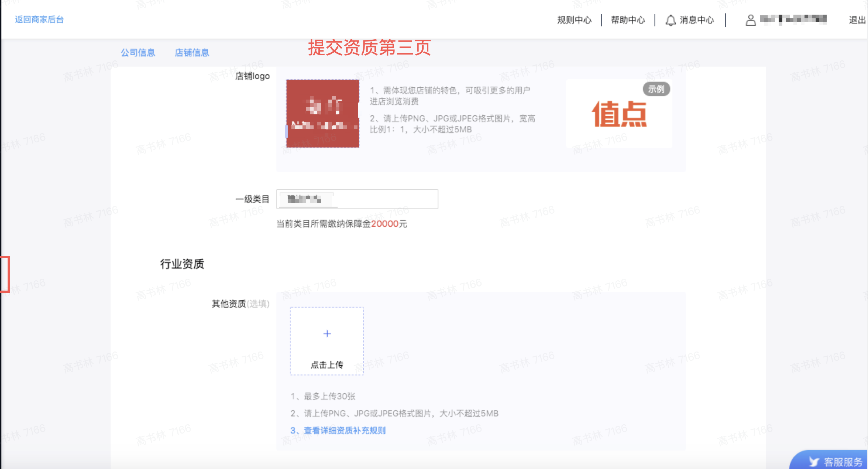Click inside the 一级类目 input field
The image size is (868, 469).
point(357,199)
